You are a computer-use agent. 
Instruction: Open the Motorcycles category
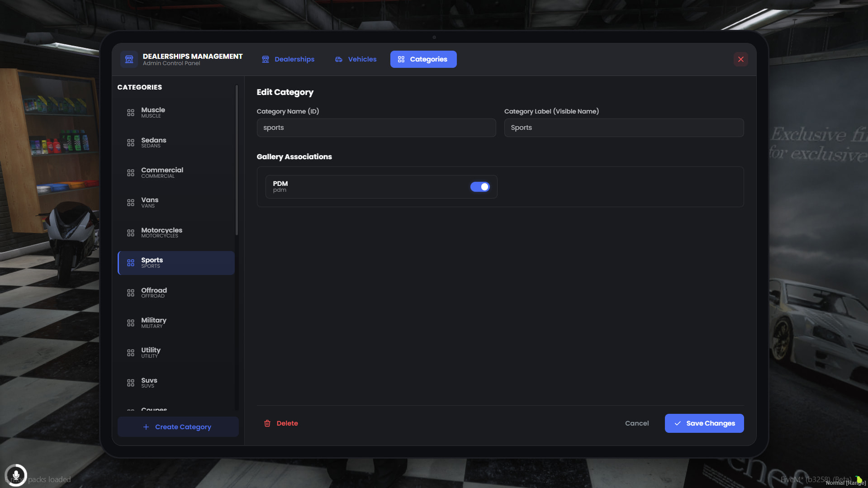[176, 233]
